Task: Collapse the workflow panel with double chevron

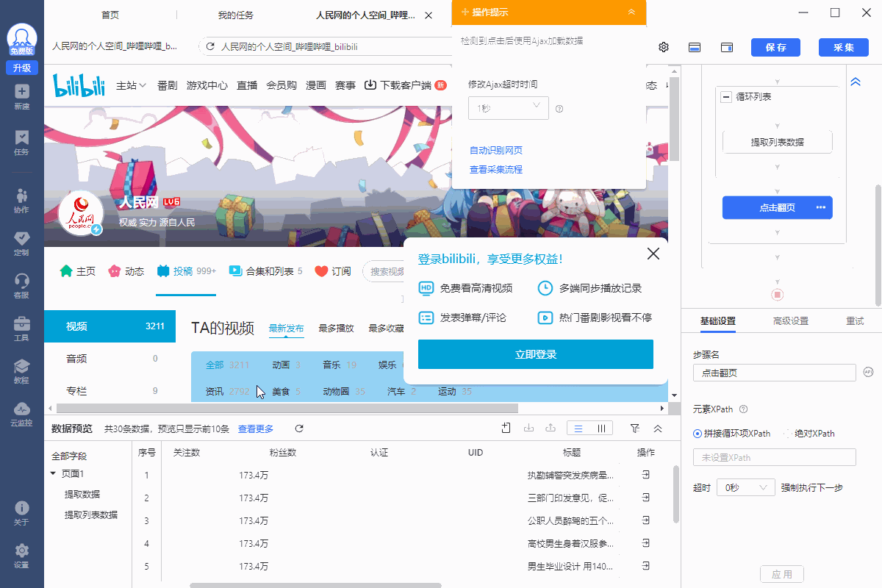Action: pyautogui.click(x=856, y=82)
